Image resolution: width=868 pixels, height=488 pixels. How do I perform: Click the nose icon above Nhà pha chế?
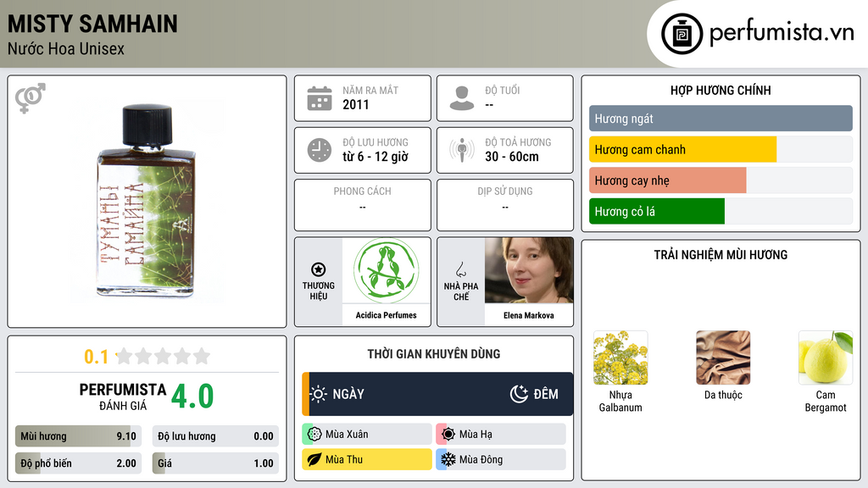click(x=460, y=269)
